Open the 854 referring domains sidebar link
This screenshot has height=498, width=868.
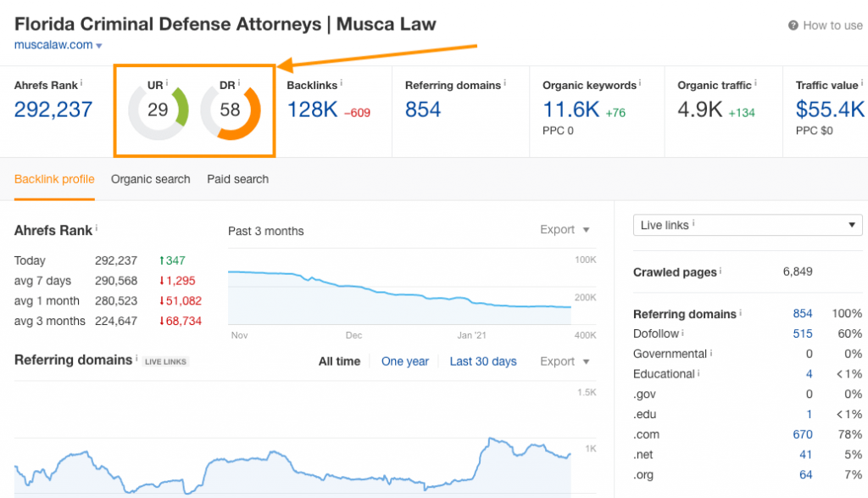tap(803, 314)
